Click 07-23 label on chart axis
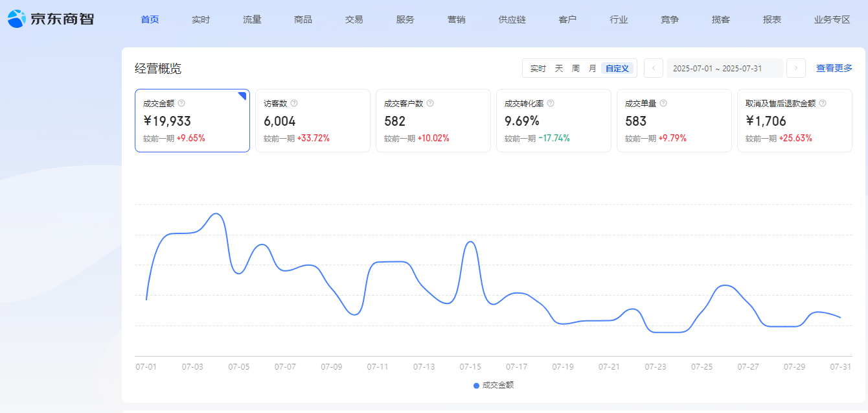Screen dimensions: 868x413 pos(656,367)
